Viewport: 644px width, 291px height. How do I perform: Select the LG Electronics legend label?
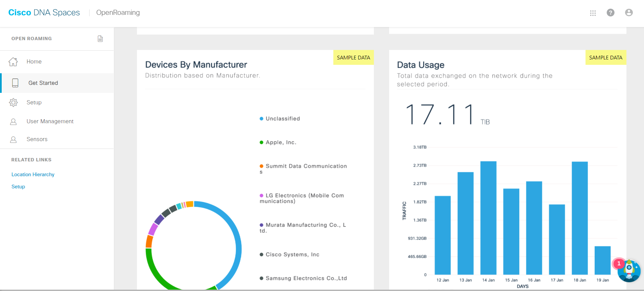302,198
